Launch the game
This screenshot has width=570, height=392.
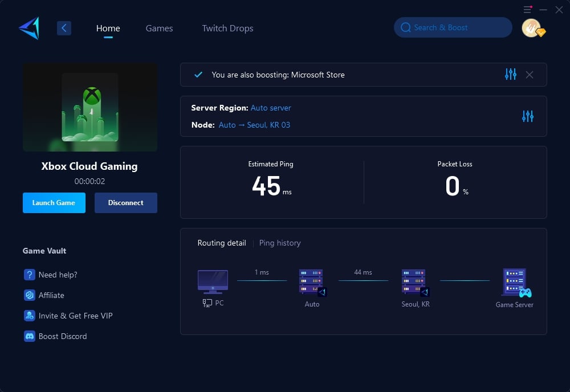coord(54,203)
